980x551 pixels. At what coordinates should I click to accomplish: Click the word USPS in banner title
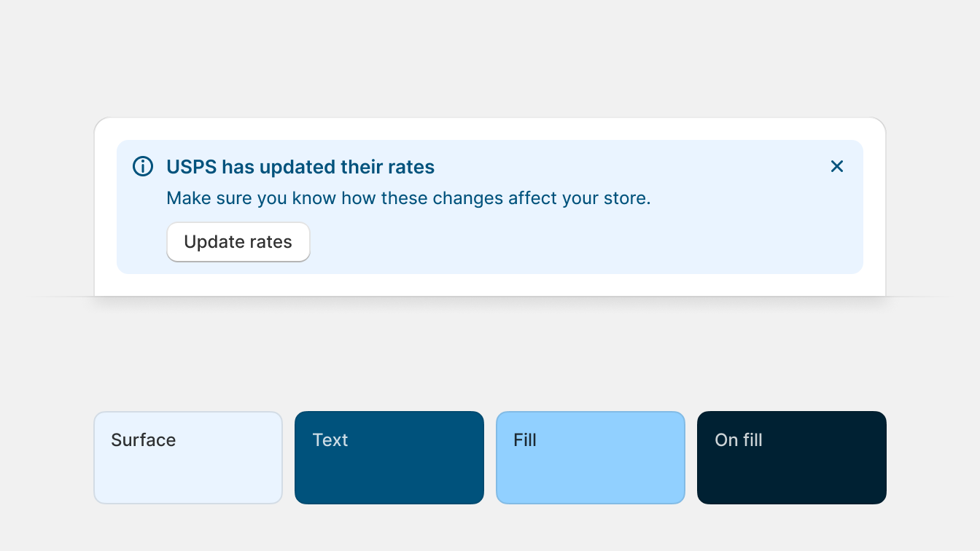192,167
